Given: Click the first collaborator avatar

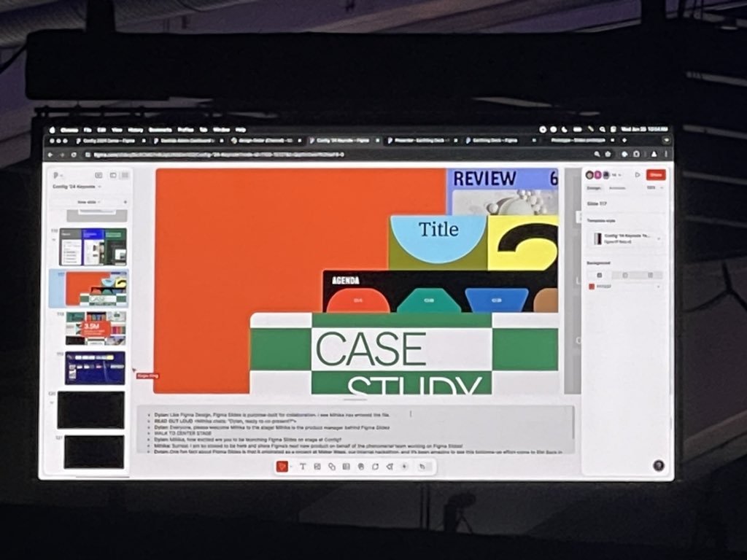Looking at the screenshot, I should (589, 175).
